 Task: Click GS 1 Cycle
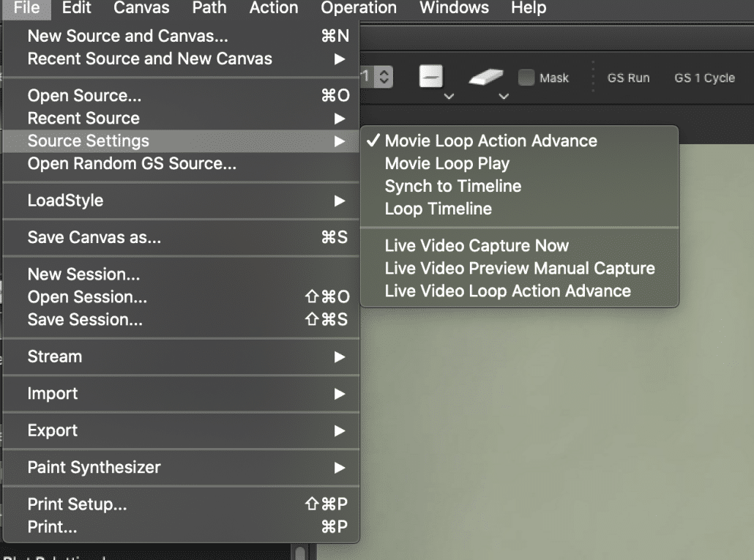(x=703, y=78)
